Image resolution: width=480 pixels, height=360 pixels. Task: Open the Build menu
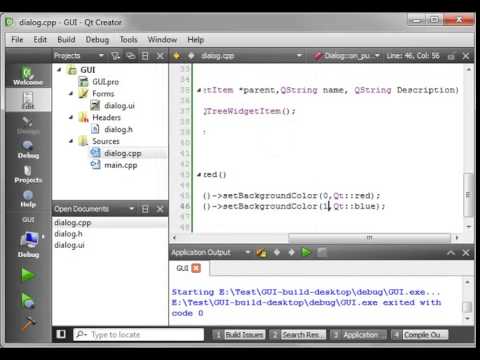pos(66,40)
